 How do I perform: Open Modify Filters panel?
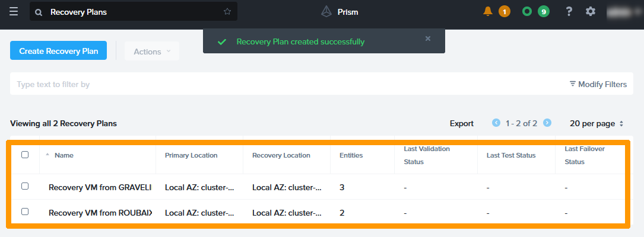(x=598, y=84)
